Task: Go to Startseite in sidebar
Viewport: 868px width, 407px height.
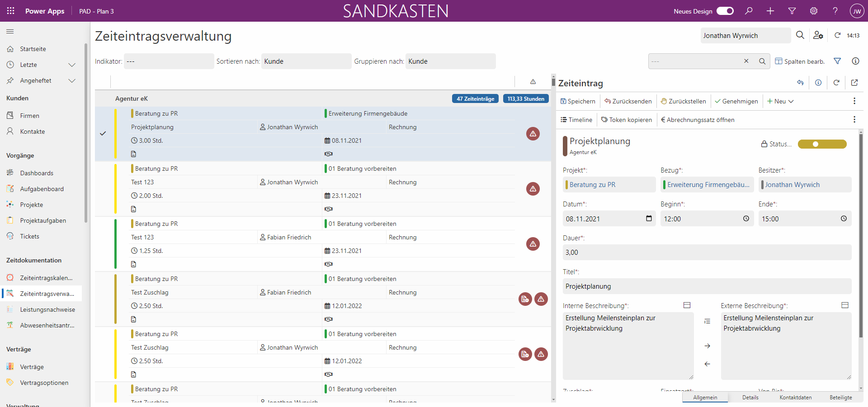Action: (x=33, y=49)
